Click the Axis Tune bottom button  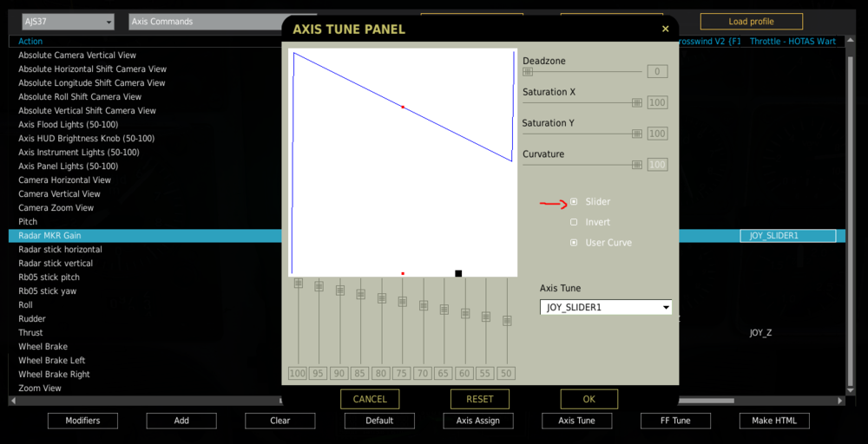tap(577, 421)
